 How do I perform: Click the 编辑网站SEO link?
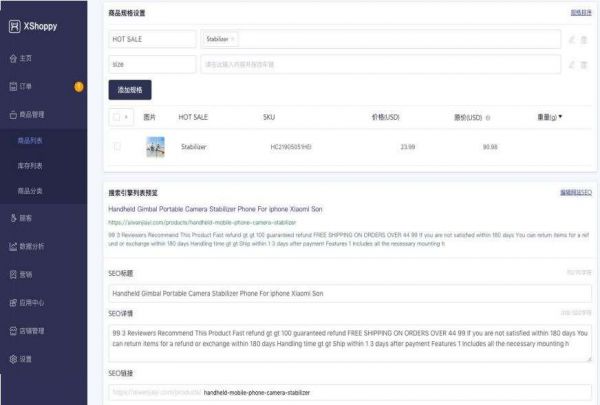[x=575, y=191]
